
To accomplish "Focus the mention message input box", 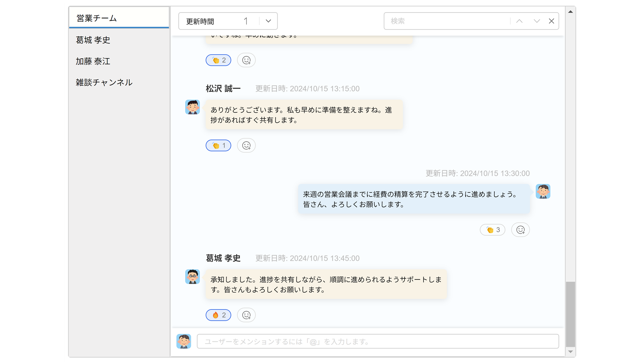I will [x=378, y=341].
